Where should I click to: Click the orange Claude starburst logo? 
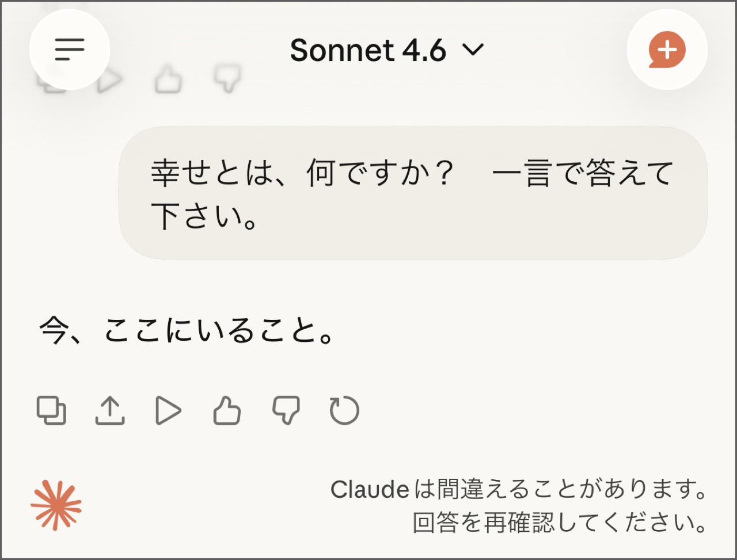(x=56, y=506)
